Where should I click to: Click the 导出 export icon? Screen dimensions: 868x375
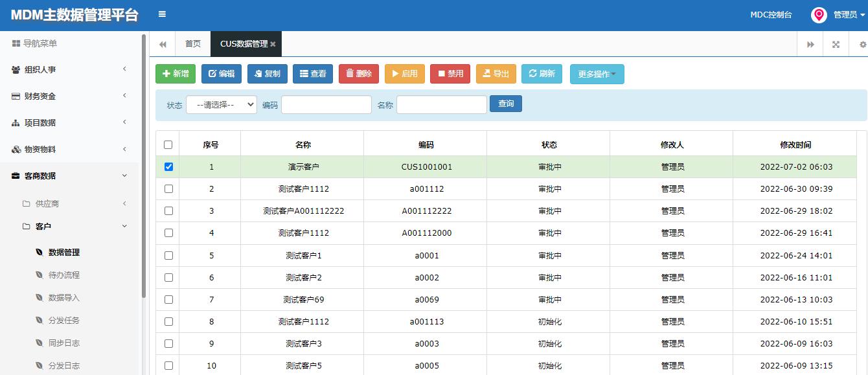(486, 74)
